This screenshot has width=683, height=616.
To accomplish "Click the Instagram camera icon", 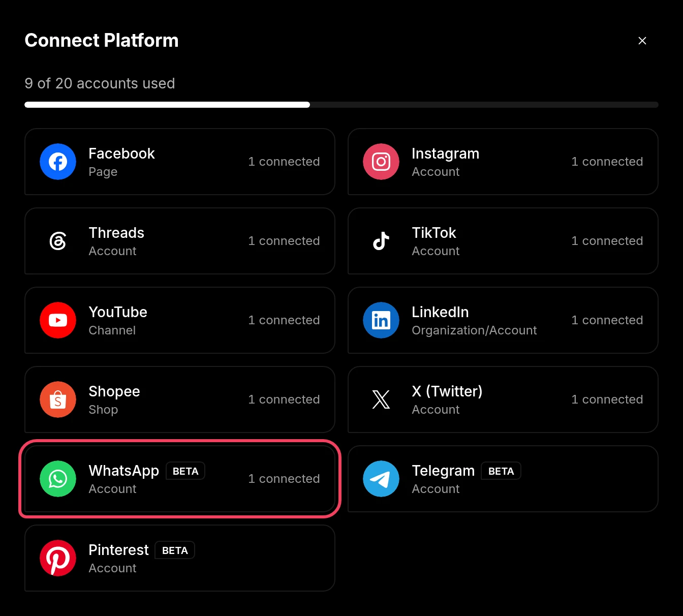I will point(381,162).
